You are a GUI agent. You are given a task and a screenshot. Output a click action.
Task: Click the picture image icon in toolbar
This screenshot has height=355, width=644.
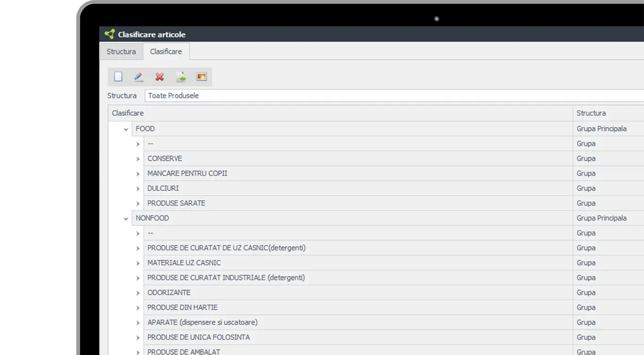tap(202, 76)
